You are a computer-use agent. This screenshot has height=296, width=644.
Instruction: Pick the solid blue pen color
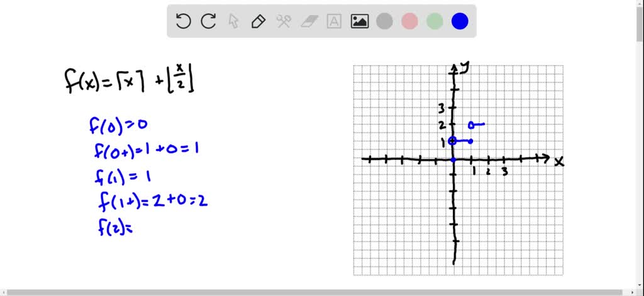point(460,21)
